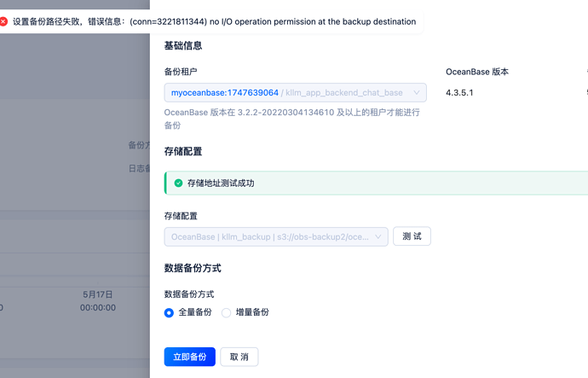The image size is (588, 378).
Task: Open the backup tenant dropdown arrow
Action: click(x=416, y=93)
